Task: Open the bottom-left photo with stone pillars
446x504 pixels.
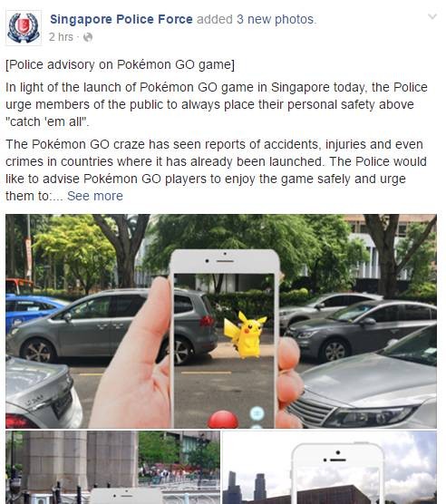Action: [x=112, y=468]
